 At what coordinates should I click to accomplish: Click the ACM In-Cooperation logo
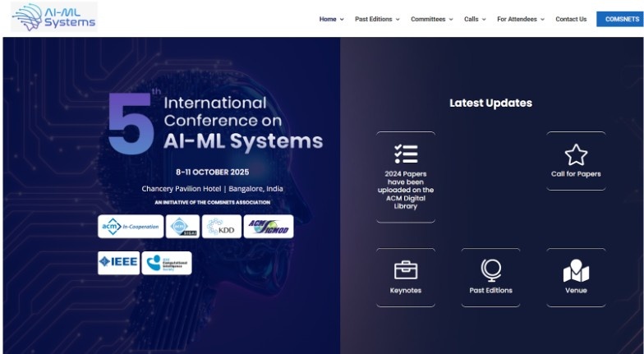131,227
